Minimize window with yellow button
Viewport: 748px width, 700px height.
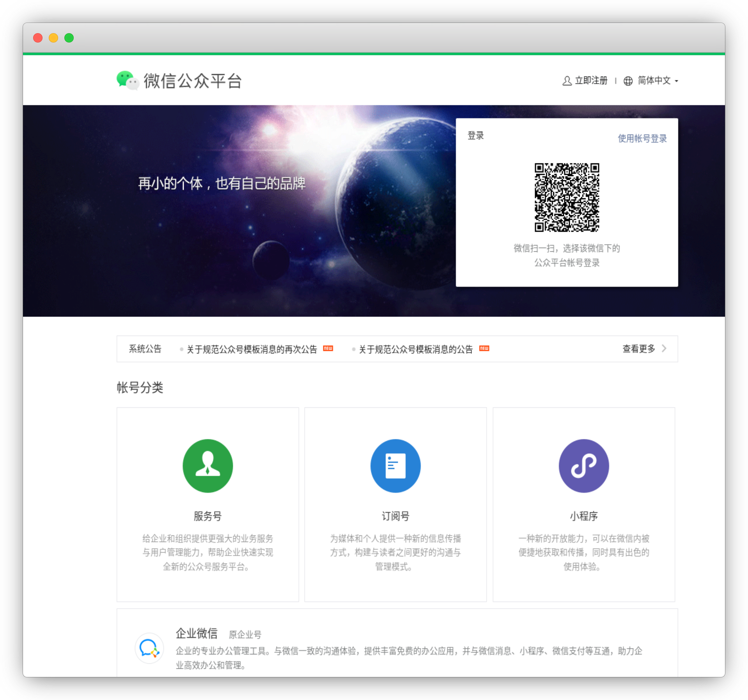(53, 38)
